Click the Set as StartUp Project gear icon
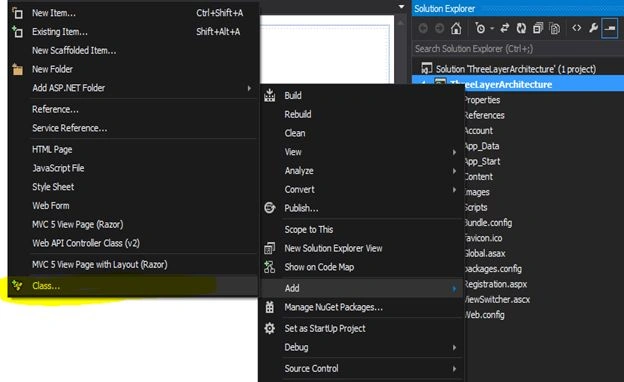This screenshot has height=382, width=624. tap(269, 328)
